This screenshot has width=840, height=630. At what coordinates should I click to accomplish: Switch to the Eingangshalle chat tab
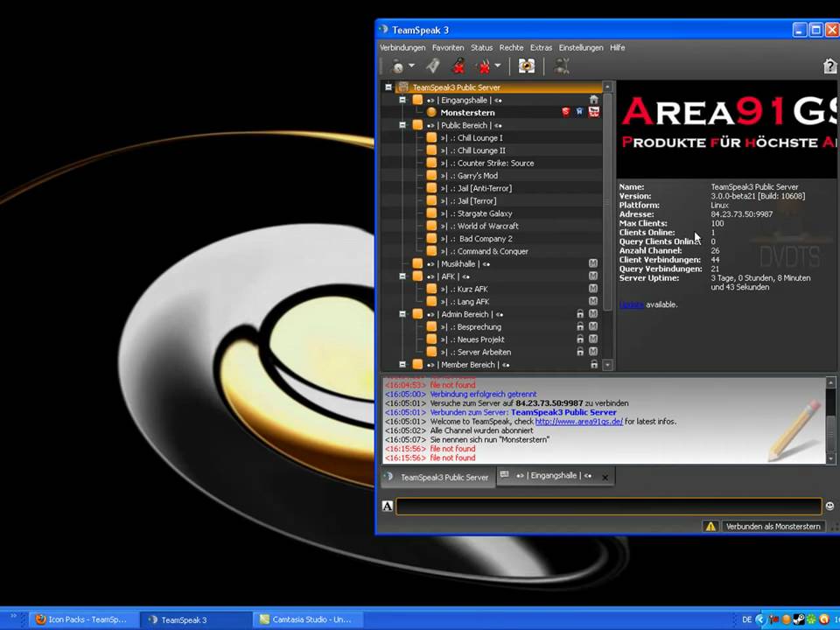pyautogui.click(x=551, y=475)
